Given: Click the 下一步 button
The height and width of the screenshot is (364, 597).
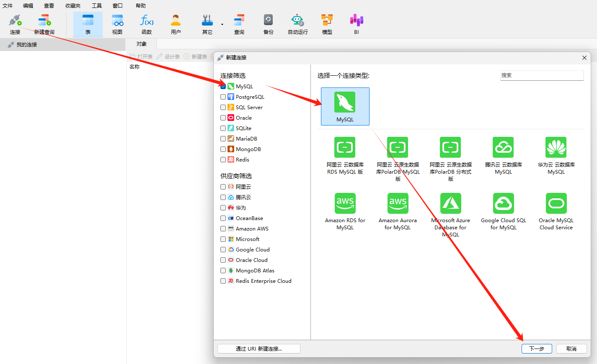Looking at the screenshot, I should (537, 349).
